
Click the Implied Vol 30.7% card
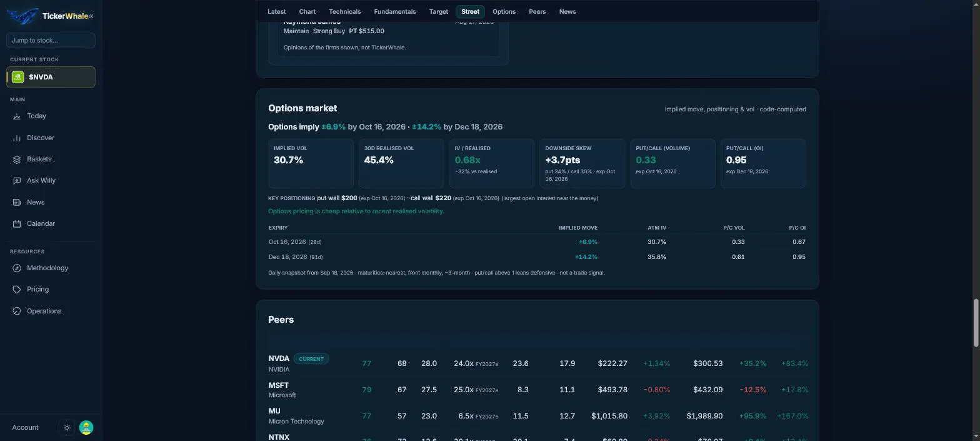[311, 163]
